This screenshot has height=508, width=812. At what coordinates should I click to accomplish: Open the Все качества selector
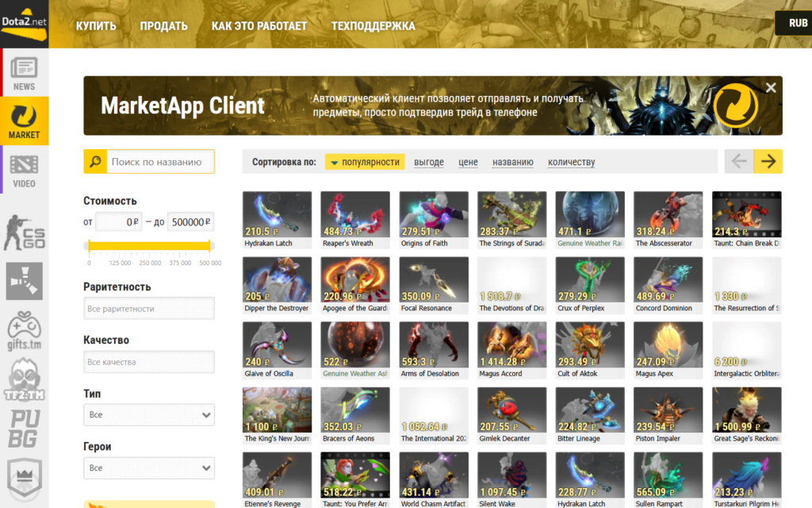pyautogui.click(x=149, y=362)
